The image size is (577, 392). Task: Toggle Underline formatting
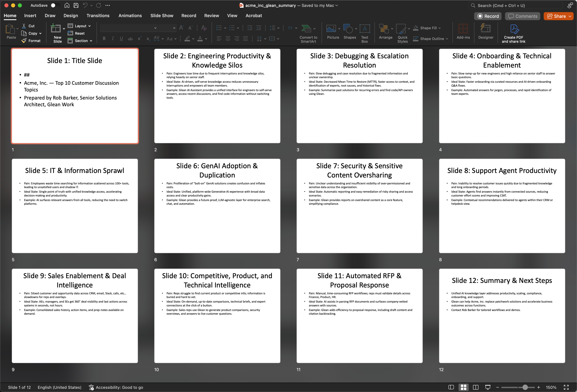[x=121, y=38]
